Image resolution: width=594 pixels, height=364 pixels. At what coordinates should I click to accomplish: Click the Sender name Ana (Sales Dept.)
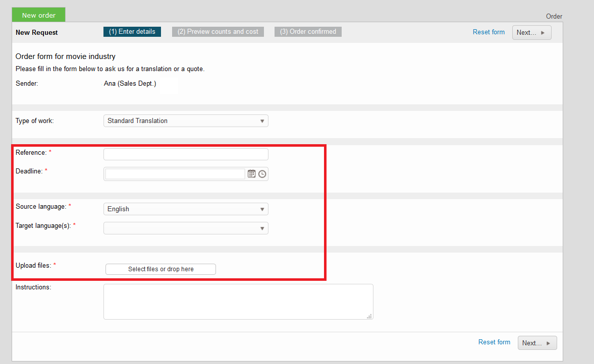[130, 84]
